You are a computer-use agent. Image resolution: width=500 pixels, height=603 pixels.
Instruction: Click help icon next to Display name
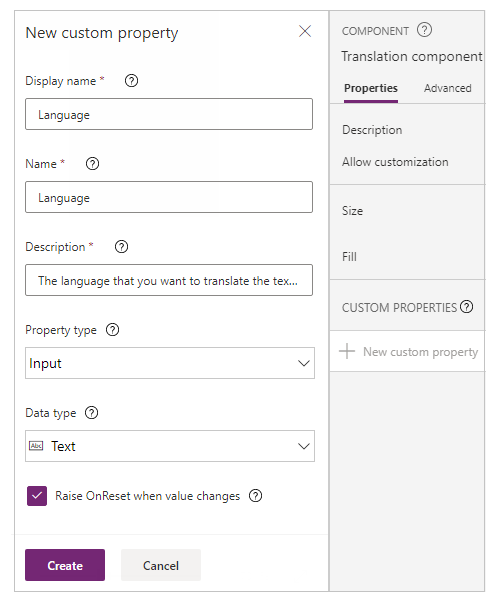(132, 81)
